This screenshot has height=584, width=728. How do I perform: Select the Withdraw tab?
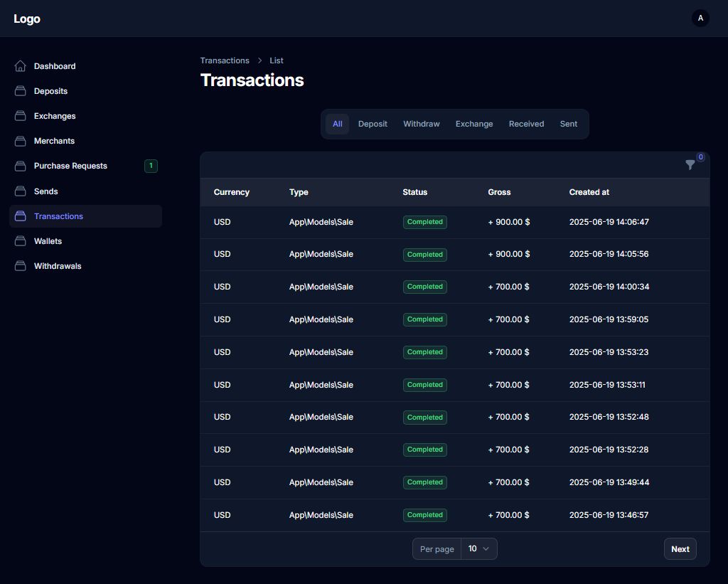(421, 124)
